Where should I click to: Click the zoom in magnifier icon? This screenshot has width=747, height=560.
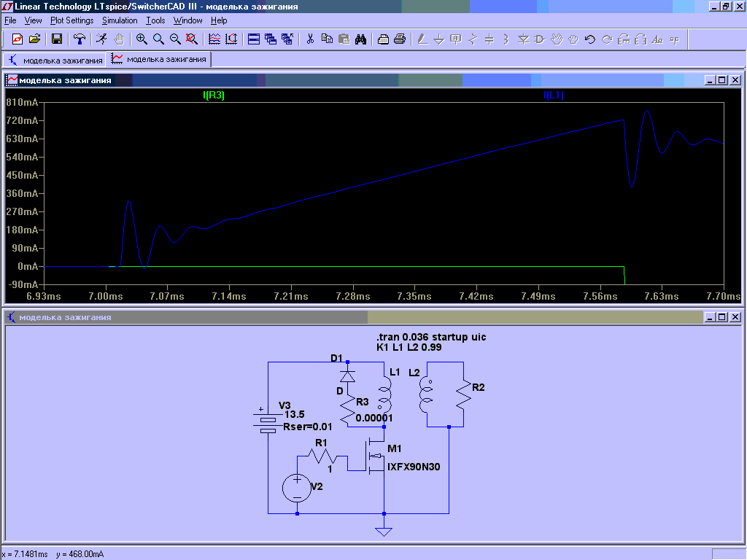pos(142,39)
